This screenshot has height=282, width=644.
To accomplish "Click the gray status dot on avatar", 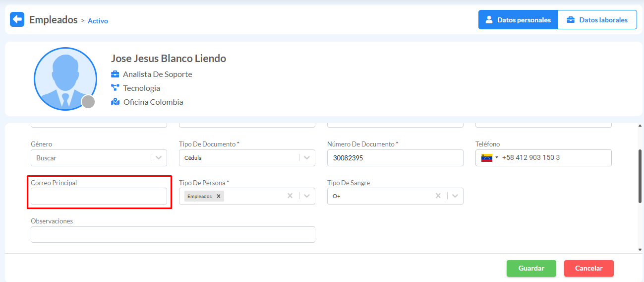I will pos(88,102).
